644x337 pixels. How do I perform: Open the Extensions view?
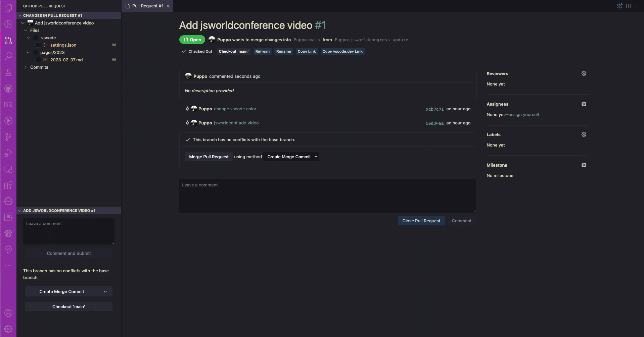[8, 185]
